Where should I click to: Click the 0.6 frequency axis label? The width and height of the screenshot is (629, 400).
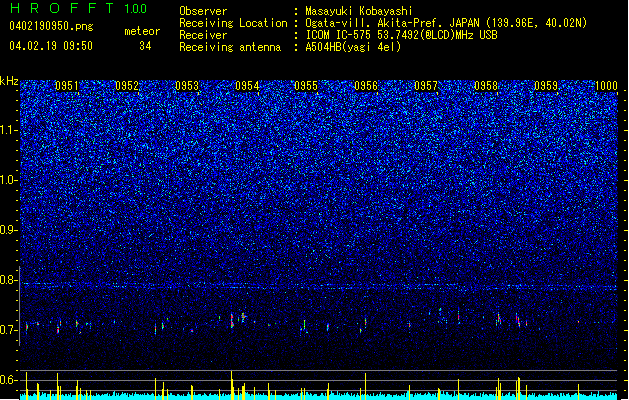tap(9, 380)
